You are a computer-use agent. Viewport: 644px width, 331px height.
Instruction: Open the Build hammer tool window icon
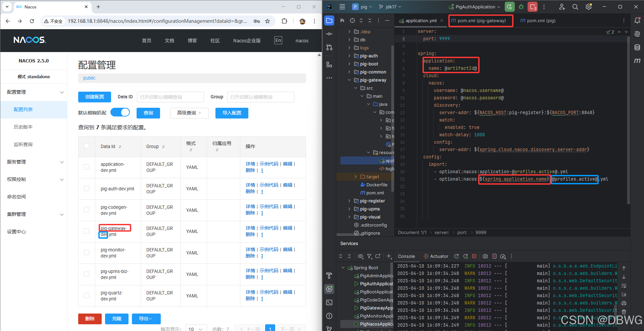tap(329, 276)
